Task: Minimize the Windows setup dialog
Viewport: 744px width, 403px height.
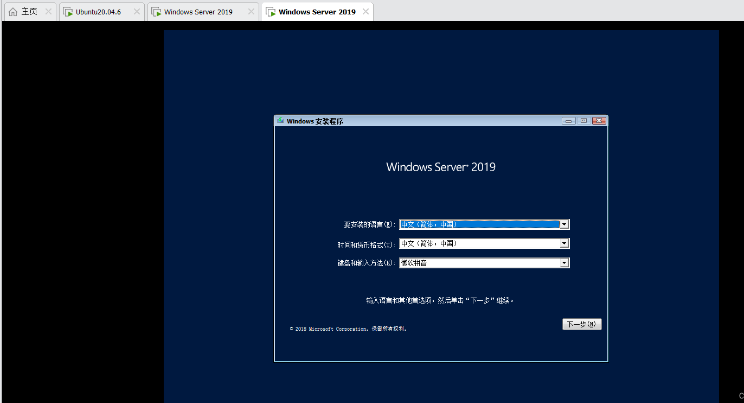Action: [x=568, y=121]
